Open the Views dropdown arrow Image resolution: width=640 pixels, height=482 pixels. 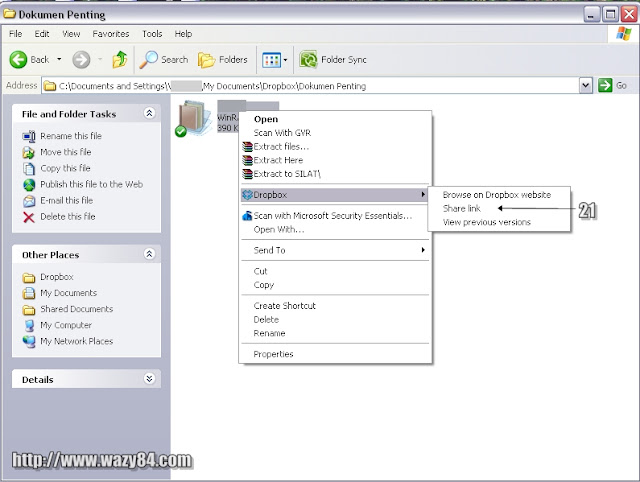click(285, 60)
